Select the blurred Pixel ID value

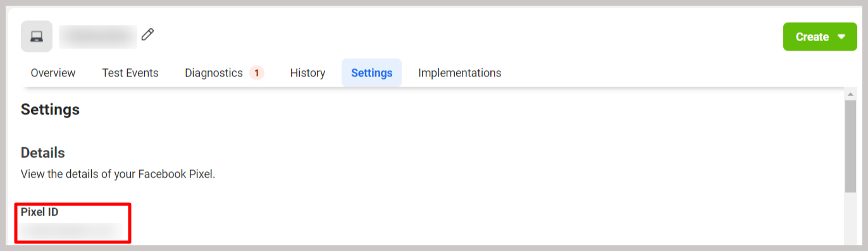coord(71,231)
